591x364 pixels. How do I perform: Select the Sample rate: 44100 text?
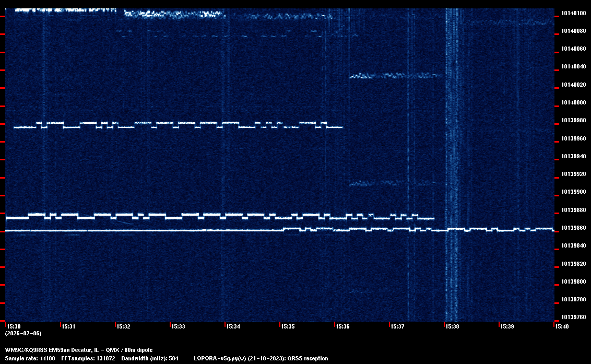coord(29,358)
